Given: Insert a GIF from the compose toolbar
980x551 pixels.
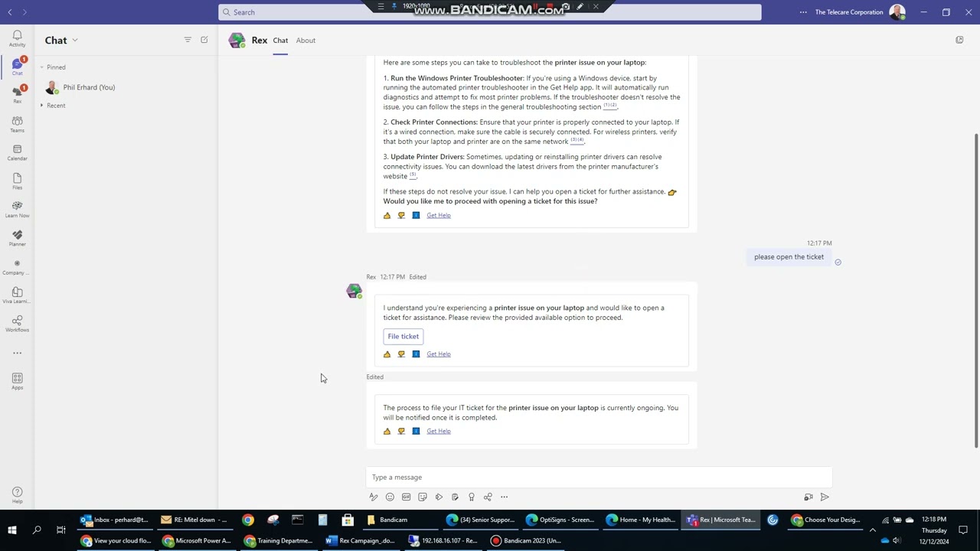Looking at the screenshot, I should click(406, 497).
